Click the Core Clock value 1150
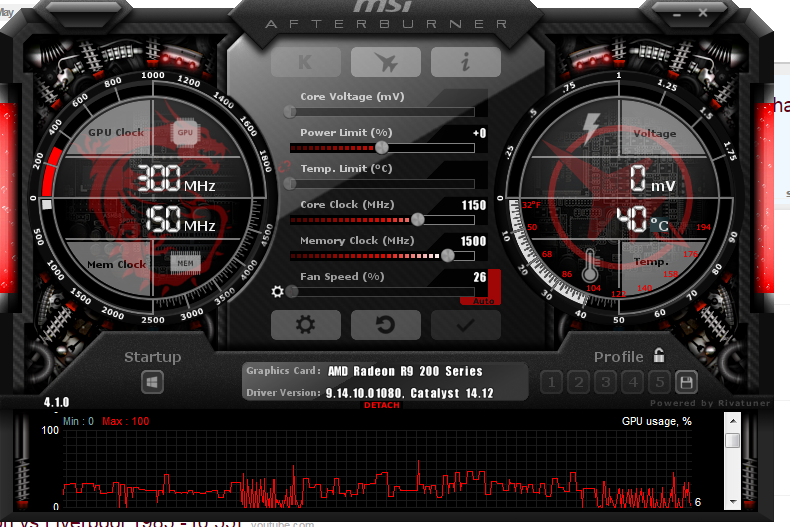790x527 pixels. (474, 205)
